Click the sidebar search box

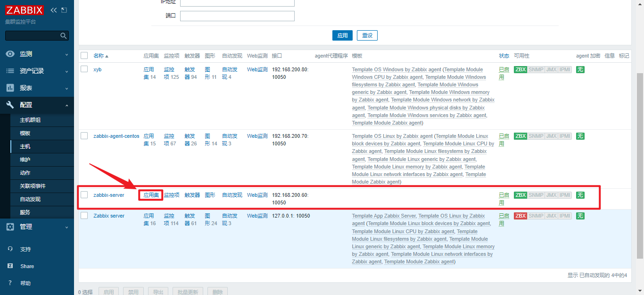pos(37,36)
